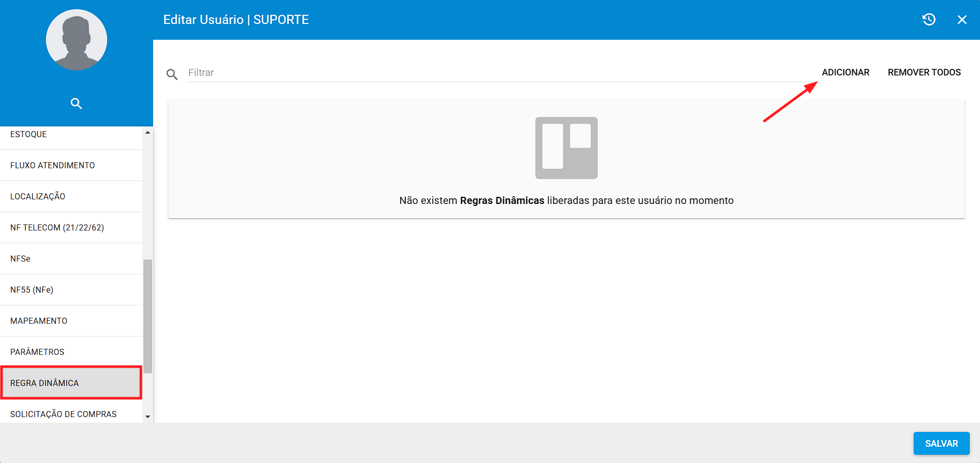The width and height of the screenshot is (980, 463).
Task: Select LOCALIZAÇÃO in the sidebar
Action: pyautogui.click(x=71, y=196)
